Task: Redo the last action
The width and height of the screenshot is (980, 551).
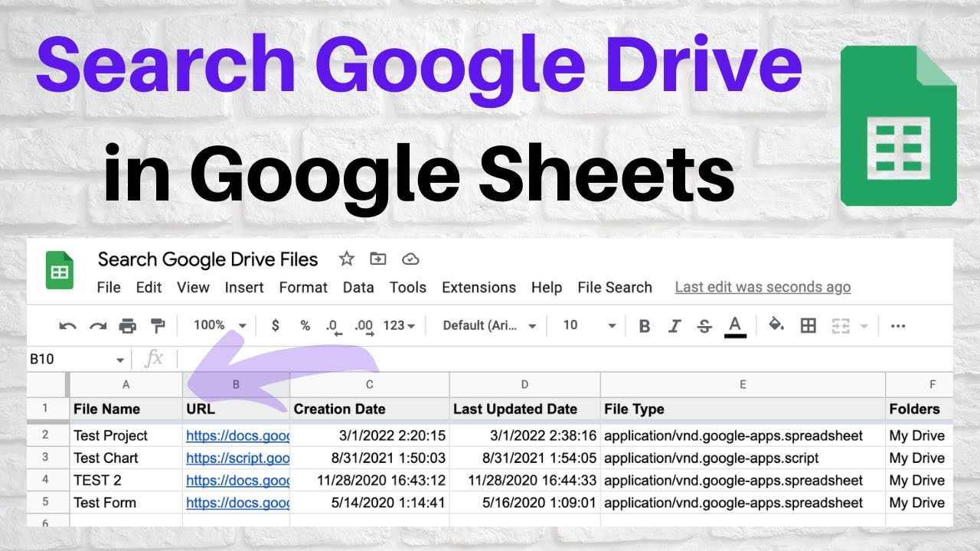Action: tap(97, 326)
